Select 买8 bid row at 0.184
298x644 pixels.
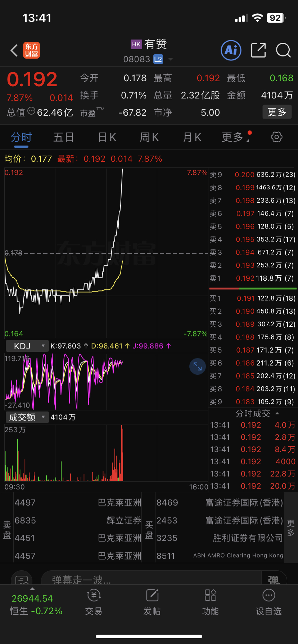click(x=253, y=389)
